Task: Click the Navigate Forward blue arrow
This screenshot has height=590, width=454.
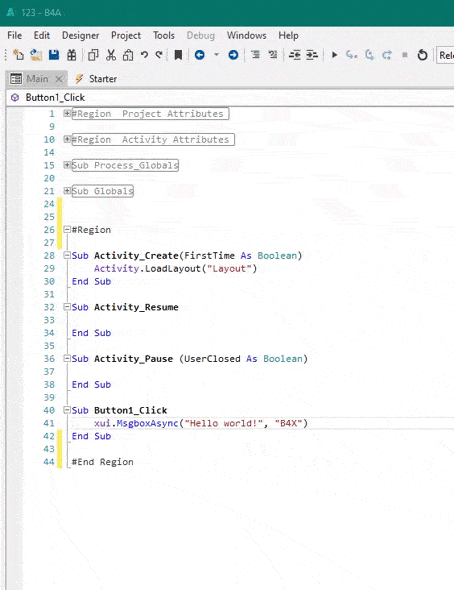Action: (x=233, y=55)
